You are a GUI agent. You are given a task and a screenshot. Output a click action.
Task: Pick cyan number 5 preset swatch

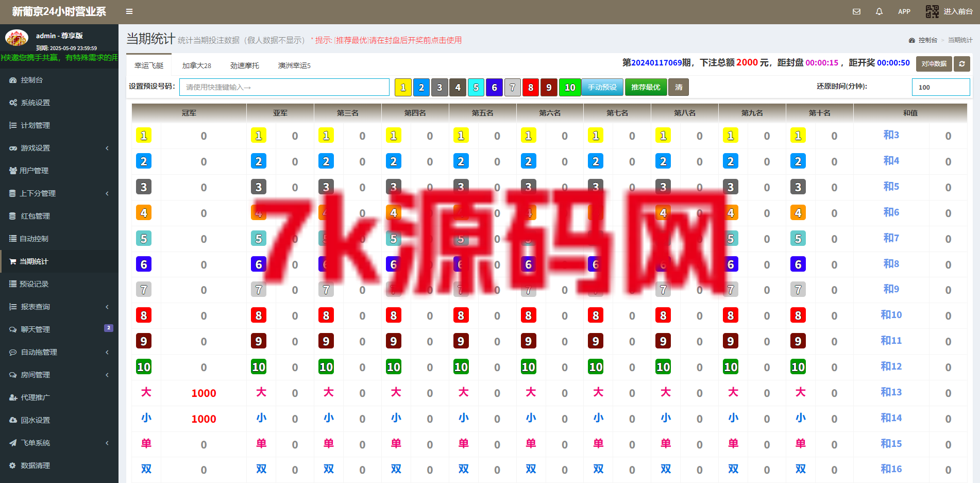pos(476,87)
